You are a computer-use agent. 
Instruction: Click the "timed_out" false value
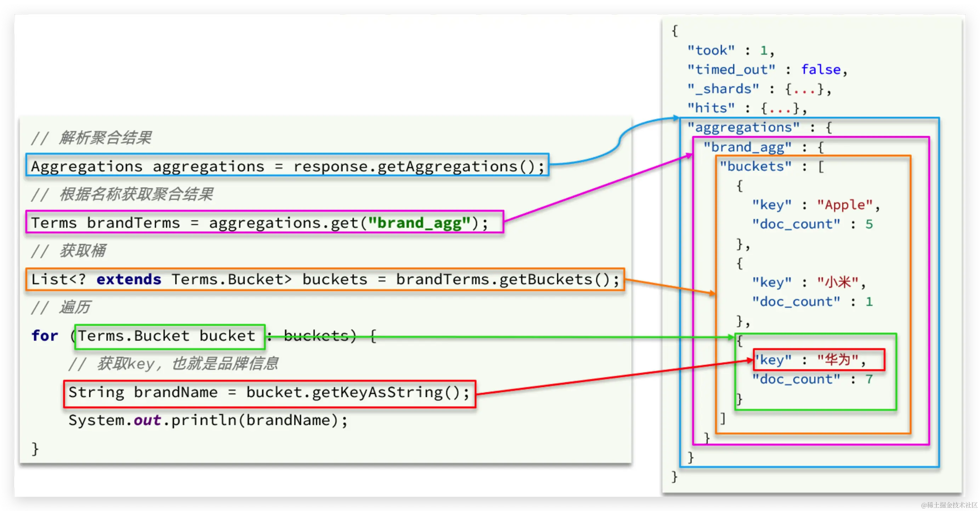pos(821,70)
